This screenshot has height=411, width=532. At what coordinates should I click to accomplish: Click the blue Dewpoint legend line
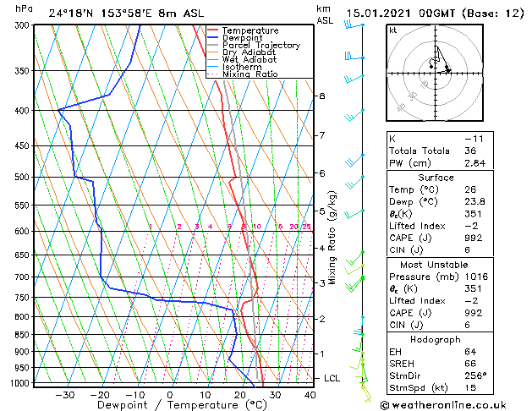pos(213,38)
